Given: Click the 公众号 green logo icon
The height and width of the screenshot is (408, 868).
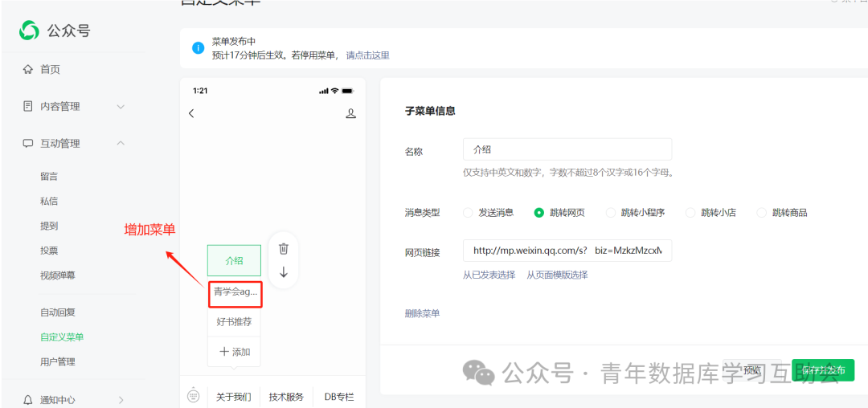Looking at the screenshot, I should tap(30, 31).
